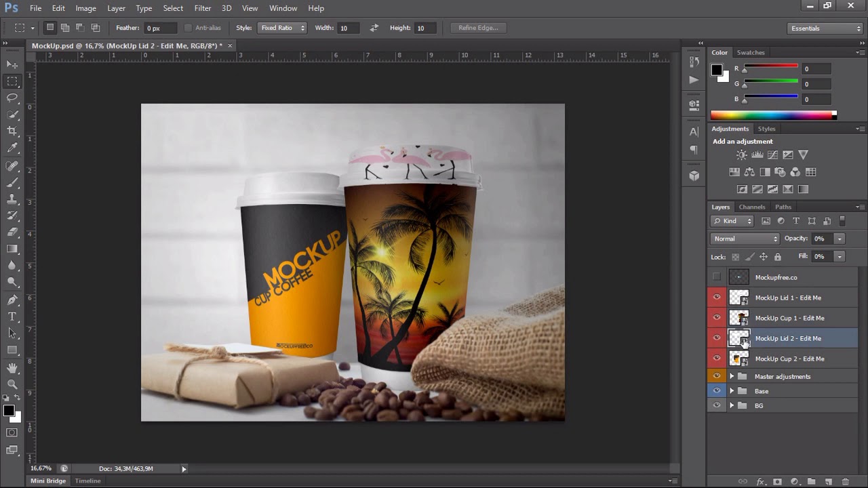Hide MockUp Lid 1 layer
868x488 pixels.
click(x=717, y=298)
